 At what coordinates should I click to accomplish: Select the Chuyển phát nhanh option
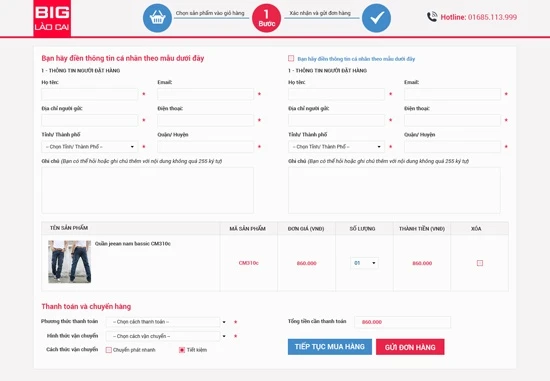point(109,350)
